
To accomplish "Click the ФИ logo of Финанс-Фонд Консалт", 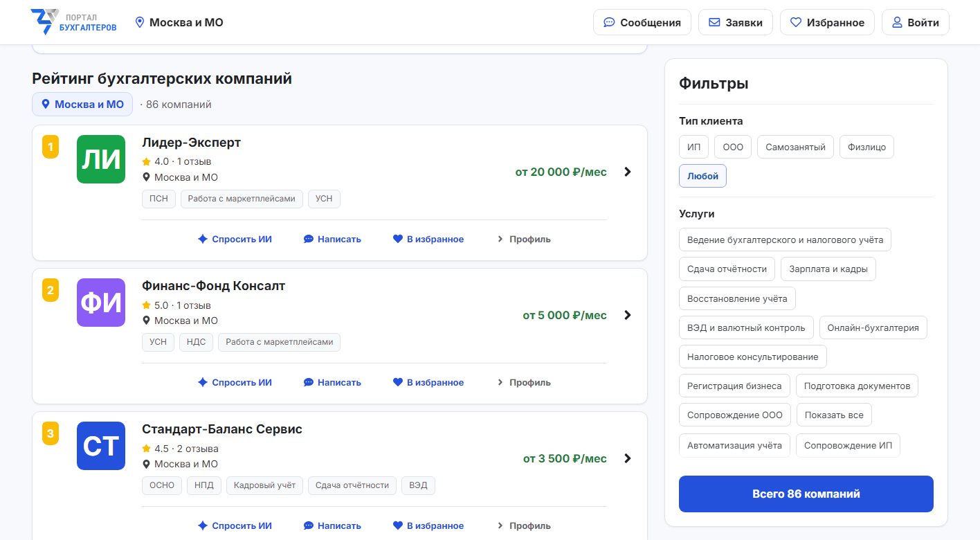I will point(101,303).
